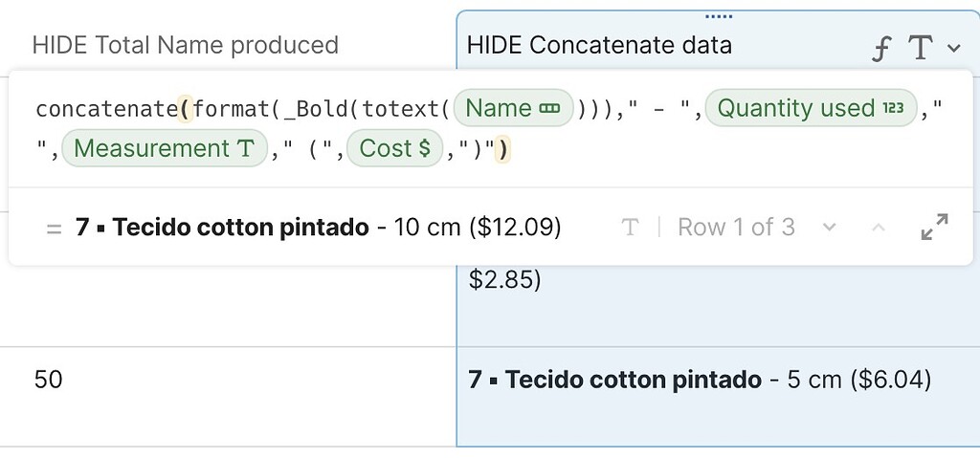The width and height of the screenshot is (980, 458).
Task: Select the Measurement chip in formula
Action: coord(165,148)
